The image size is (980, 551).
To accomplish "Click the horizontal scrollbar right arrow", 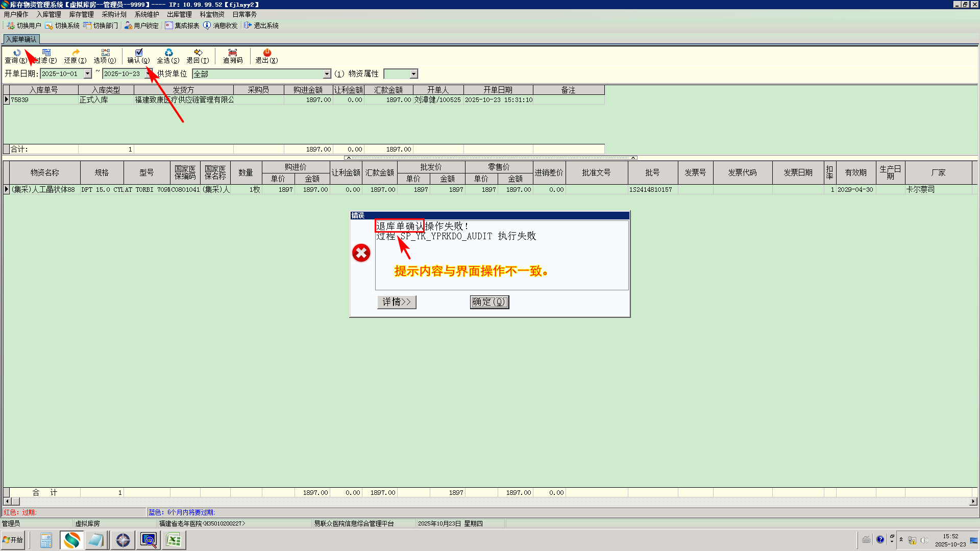I will tap(973, 502).
